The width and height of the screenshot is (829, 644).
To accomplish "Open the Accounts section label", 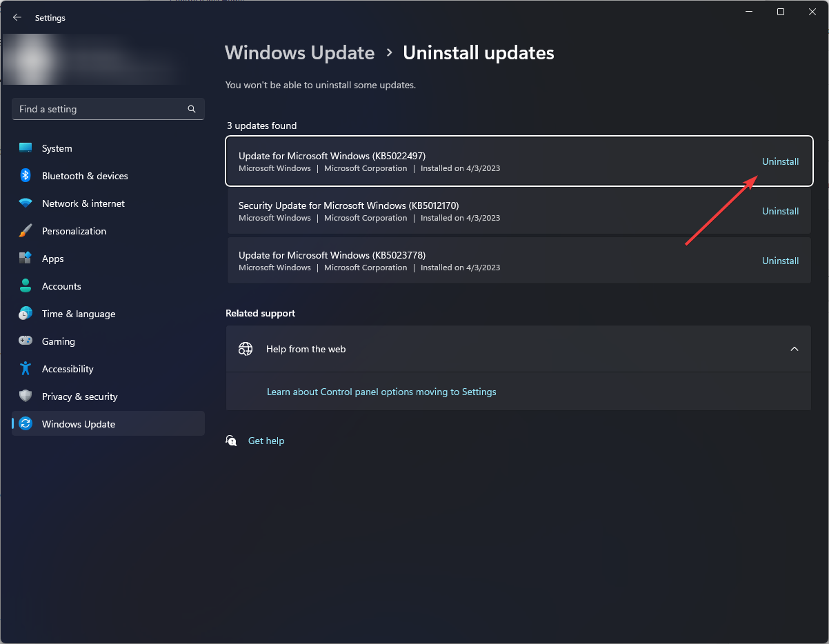I will [x=61, y=286].
